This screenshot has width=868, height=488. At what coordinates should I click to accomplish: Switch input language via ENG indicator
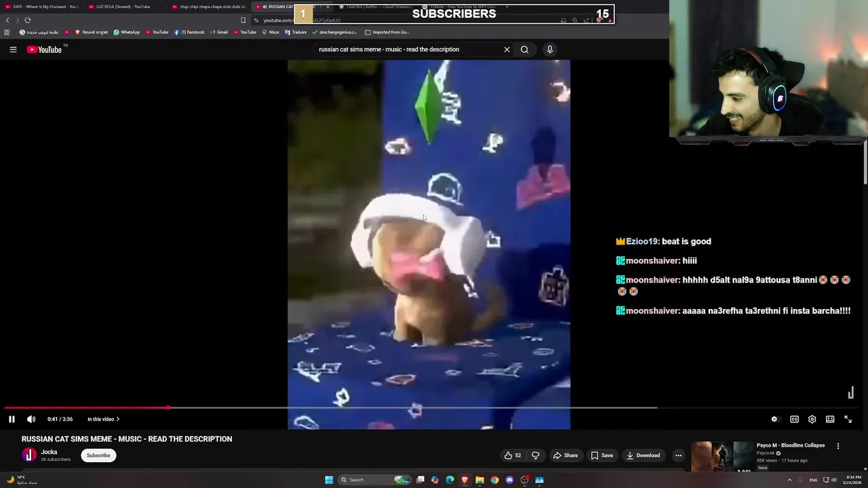click(x=813, y=480)
